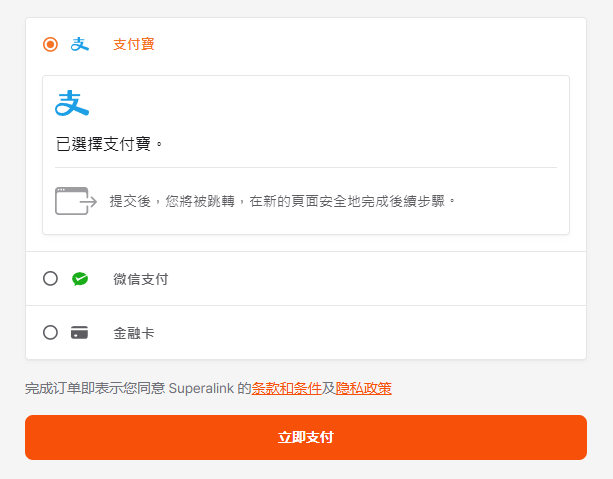Open the 隐私政策 link
This screenshot has height=479, width=613.
364,388
